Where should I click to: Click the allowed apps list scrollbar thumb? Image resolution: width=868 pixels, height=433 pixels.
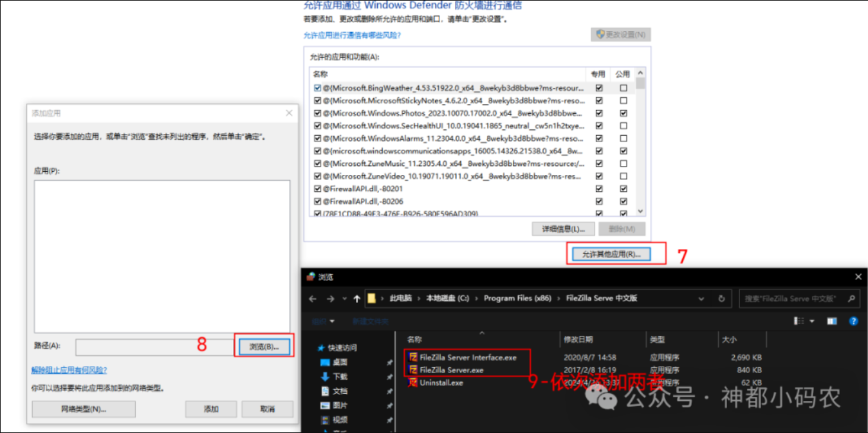pyautogui.click(x=640, y=84)
